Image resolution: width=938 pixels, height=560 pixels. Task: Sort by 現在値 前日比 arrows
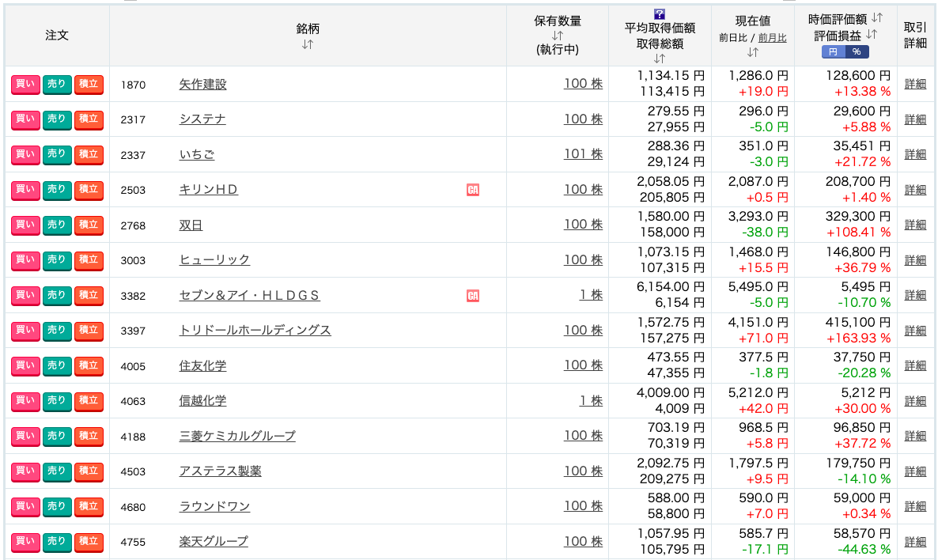click(x=753, y=52)
